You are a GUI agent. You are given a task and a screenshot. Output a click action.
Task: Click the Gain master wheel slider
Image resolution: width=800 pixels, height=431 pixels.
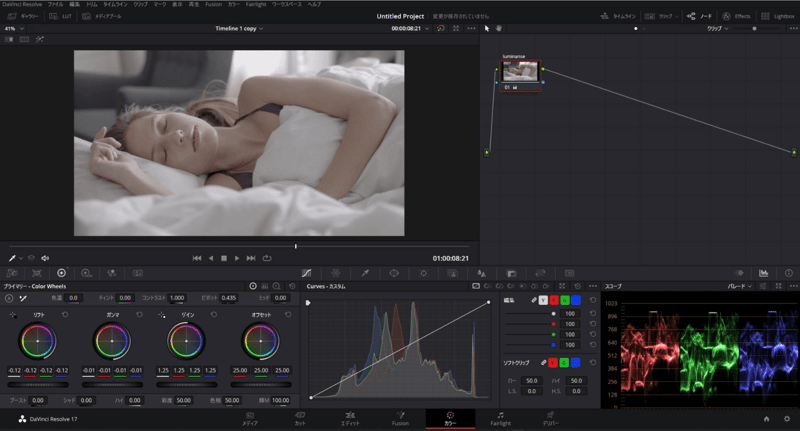[187, 383]
